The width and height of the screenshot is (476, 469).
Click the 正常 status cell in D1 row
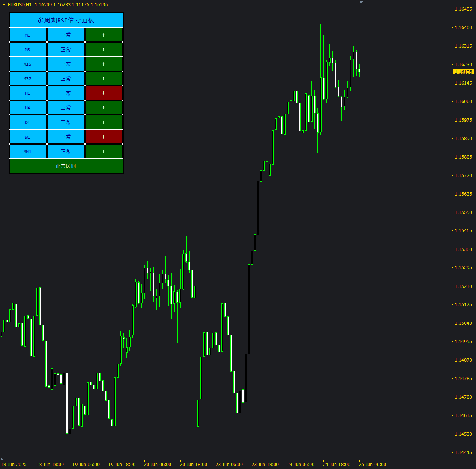click(x=66, y=122)
